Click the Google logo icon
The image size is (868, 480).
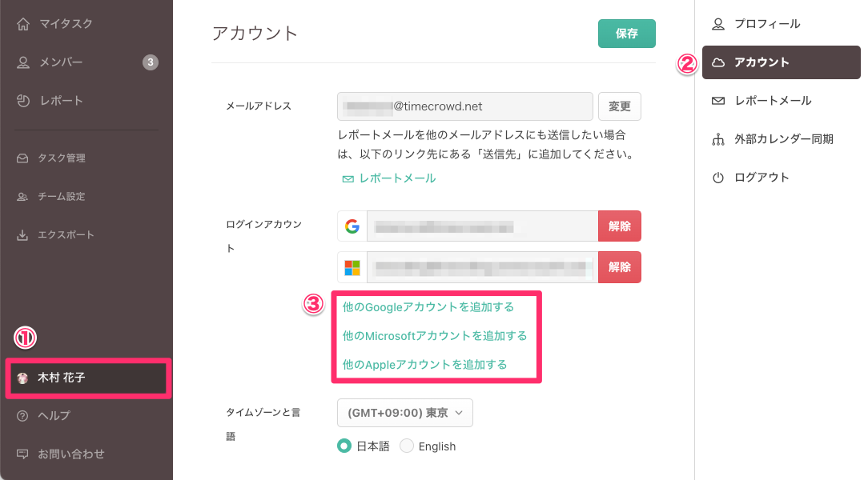(x=352, y=226)
